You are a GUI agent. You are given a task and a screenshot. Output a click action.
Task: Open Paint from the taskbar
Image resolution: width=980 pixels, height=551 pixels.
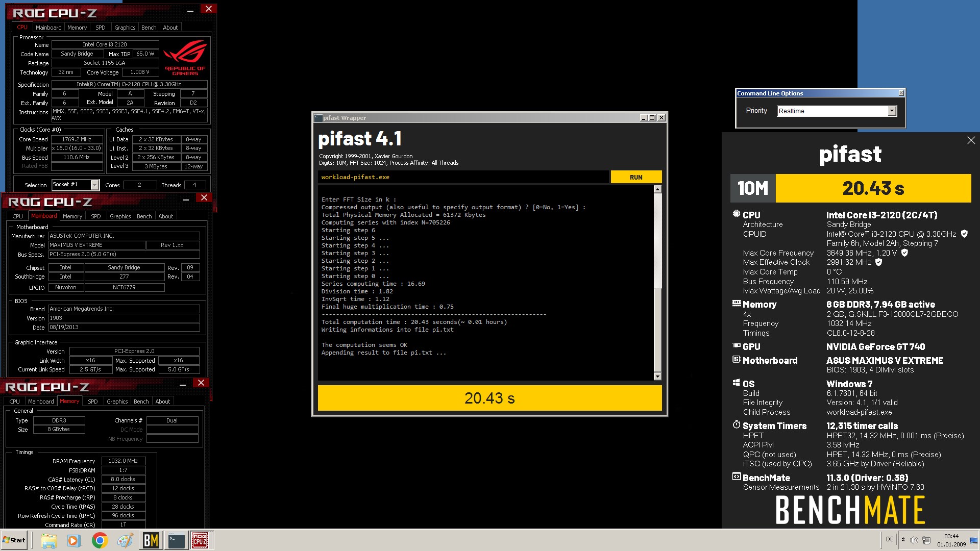pos(125,540)
